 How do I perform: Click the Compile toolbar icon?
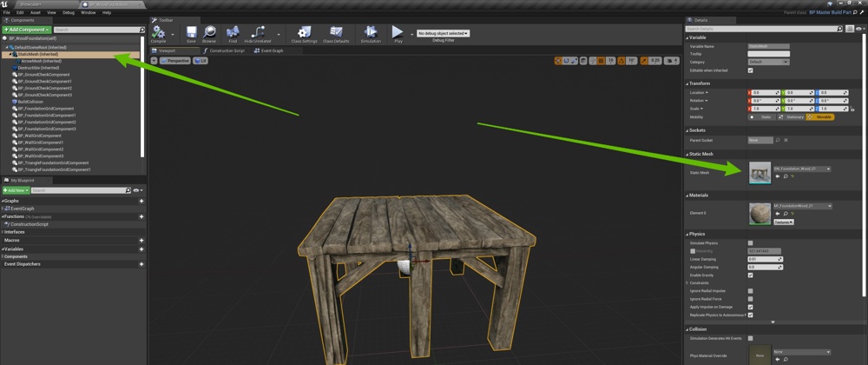click(x=159, y=34)
